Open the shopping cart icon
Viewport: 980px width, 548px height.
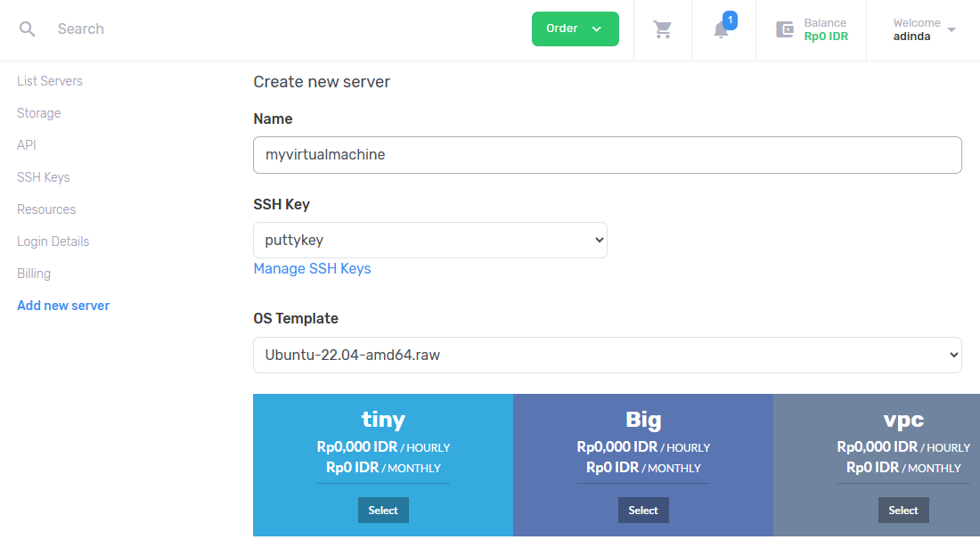pyautogui.click(x=663, y=29)
